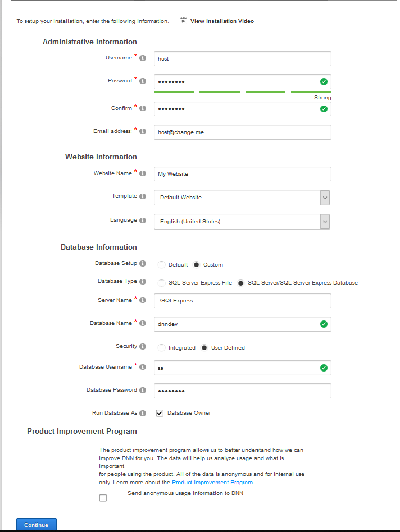
Task: Open the info tooltip beside Run Database As
Action: click(x=142, y=412)
